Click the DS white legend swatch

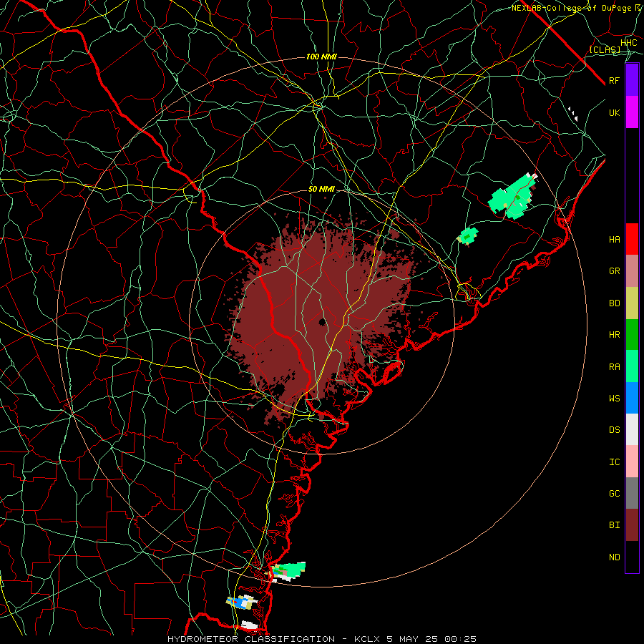[x=632, y=429]
